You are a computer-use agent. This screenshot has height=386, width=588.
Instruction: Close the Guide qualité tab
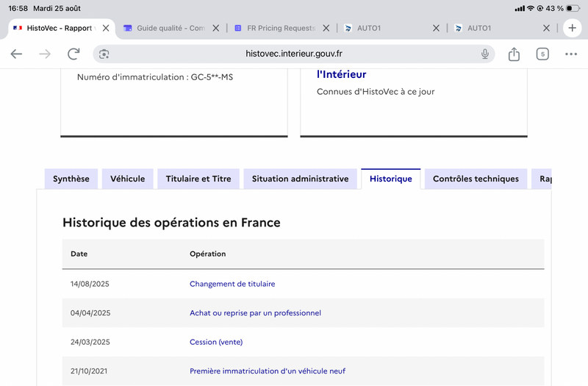pos(215,28)
